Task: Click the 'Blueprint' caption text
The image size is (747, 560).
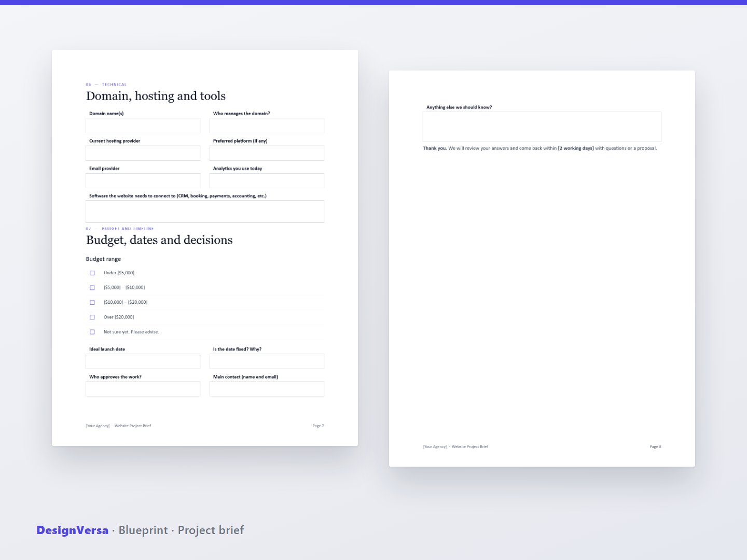Action: pos(143,530)
